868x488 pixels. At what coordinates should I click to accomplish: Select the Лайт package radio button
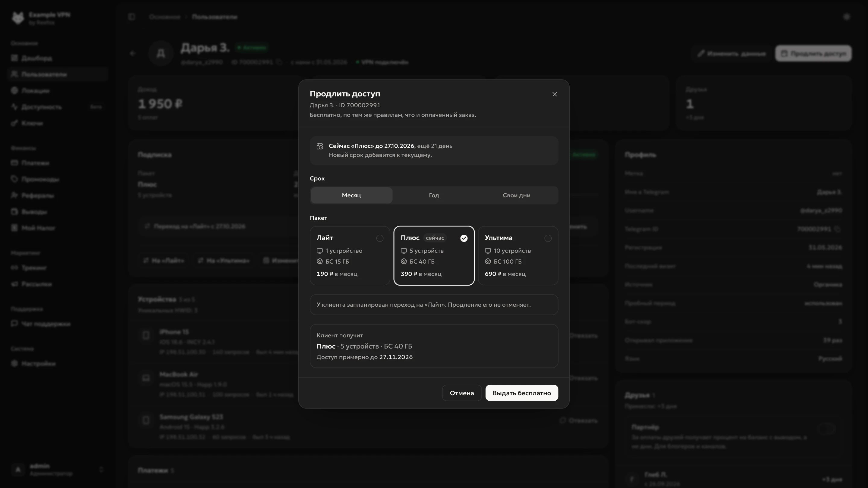380,239
